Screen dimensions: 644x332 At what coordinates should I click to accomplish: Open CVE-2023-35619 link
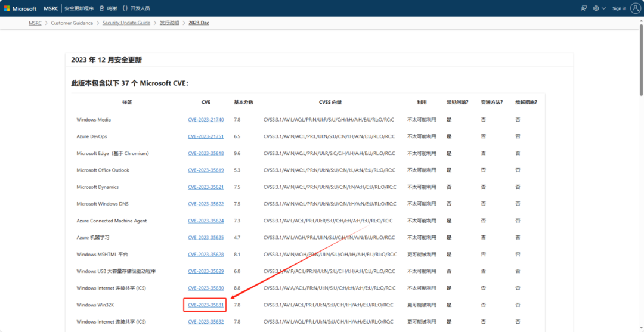click(206, 170)
